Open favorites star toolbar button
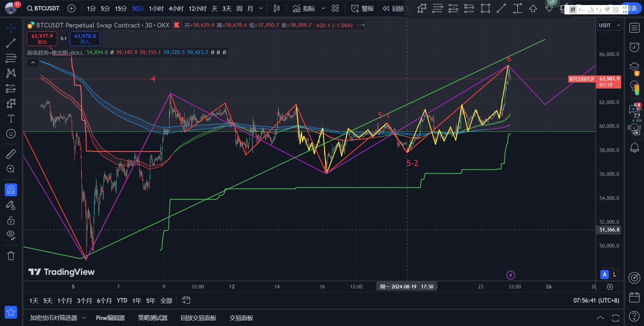 coord(11,312)
